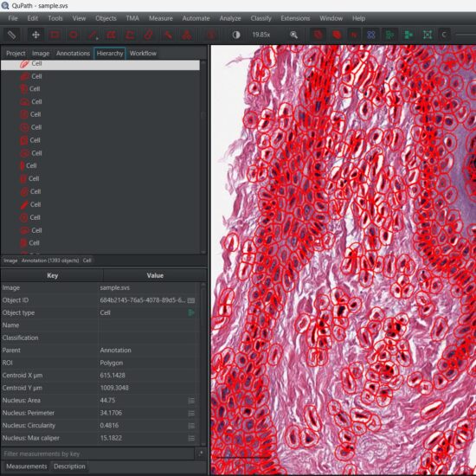Click the green icon beside Object type
The image size is (476, 476).
[x=191, y=312]
